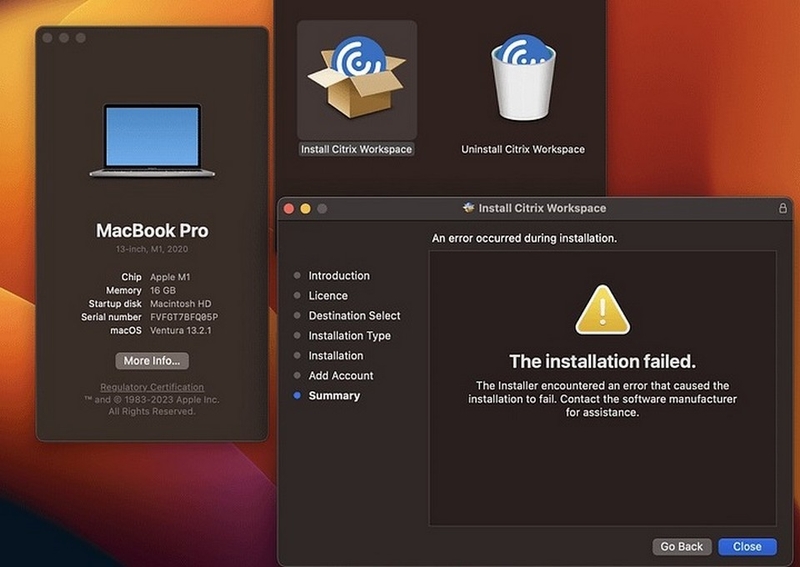The width and height of the screenshot is (800, 567).
Task: Click the MacBook Pro laptop image
Action: point(152,141)
